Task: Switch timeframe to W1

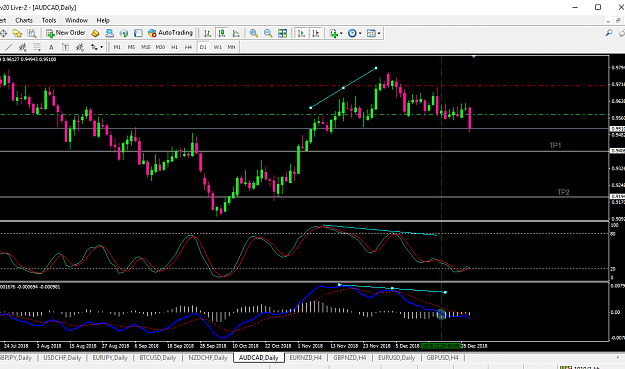Action: pos(217,47)
